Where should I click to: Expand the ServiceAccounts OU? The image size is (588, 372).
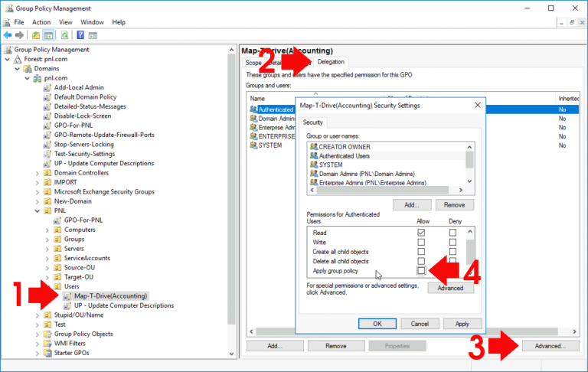(47, 259)
